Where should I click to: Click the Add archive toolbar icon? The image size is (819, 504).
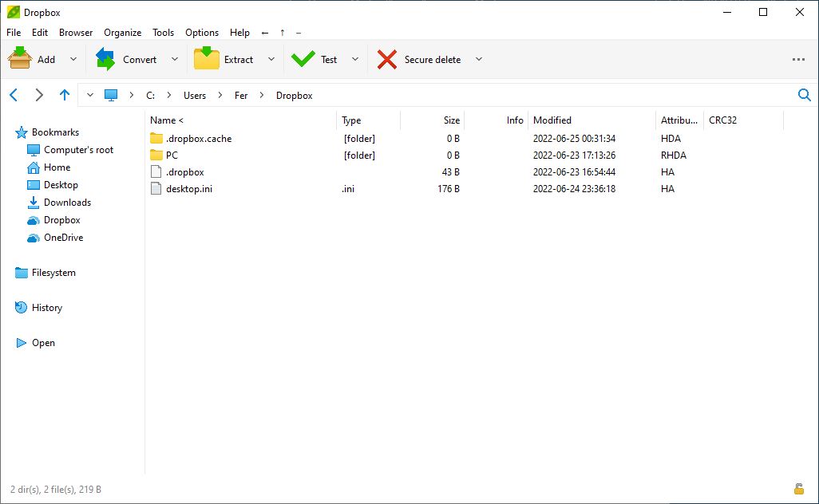(x=20, y=58)
